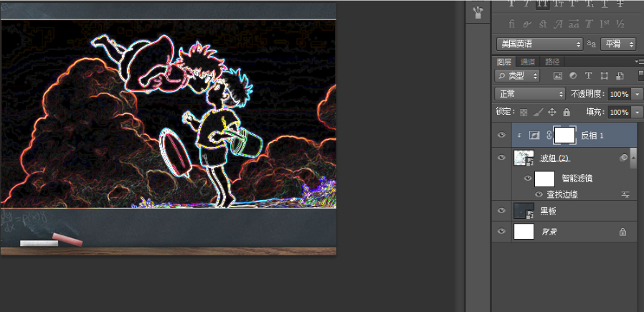Enable standard ligatures (fi)
644x312 pixels.
512,24
